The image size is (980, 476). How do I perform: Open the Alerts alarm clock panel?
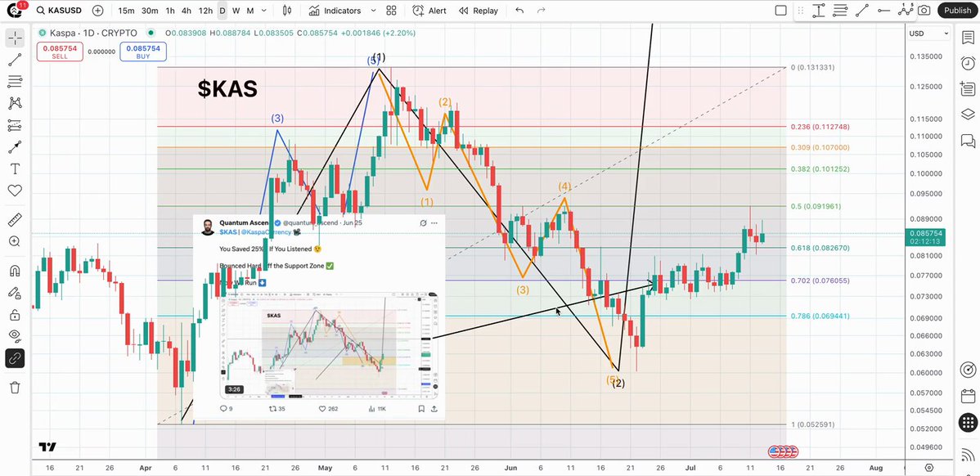click(968, 63)
